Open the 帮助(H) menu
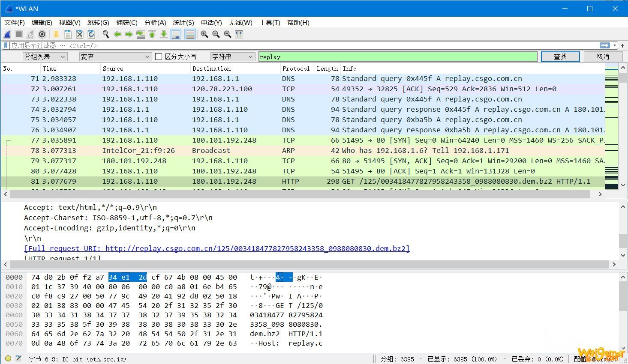The height and width of the screenshot is (364, 628). pos(298,22)
